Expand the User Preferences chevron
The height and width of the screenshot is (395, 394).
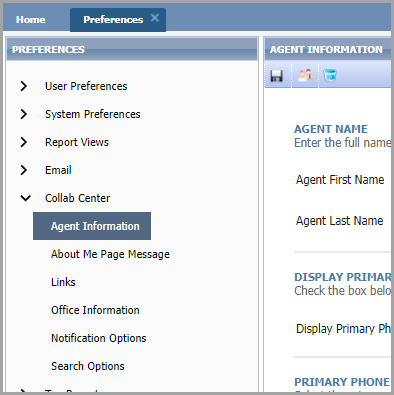point(24,86)
